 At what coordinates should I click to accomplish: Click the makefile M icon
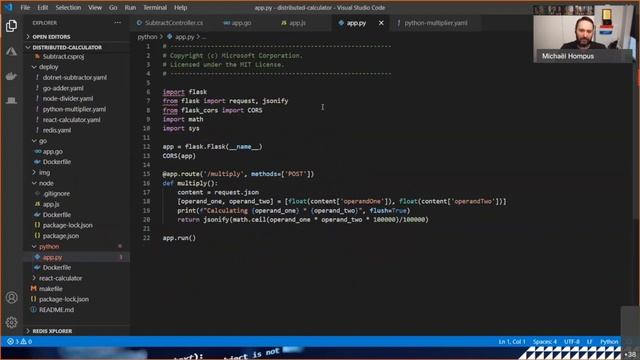coord(33,289)
